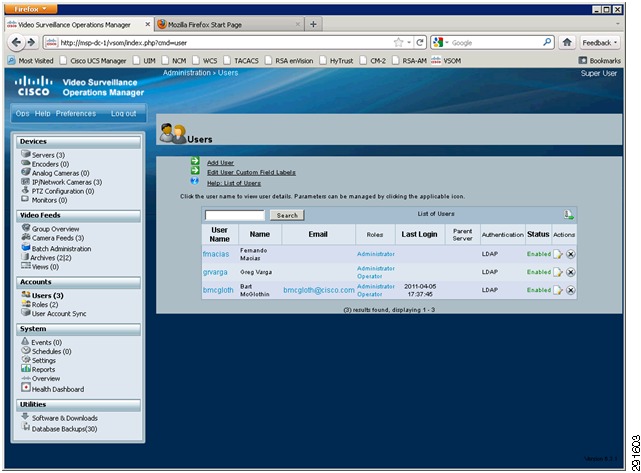Open the Feedback dropdown button
The height and width of the screenshot is (473, 641).
[599, 43]
